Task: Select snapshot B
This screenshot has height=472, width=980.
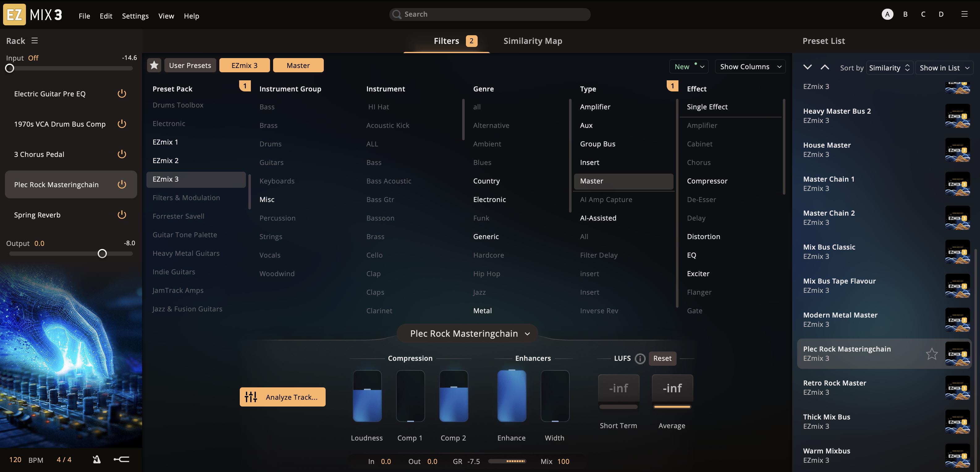Action: point(905,14)
